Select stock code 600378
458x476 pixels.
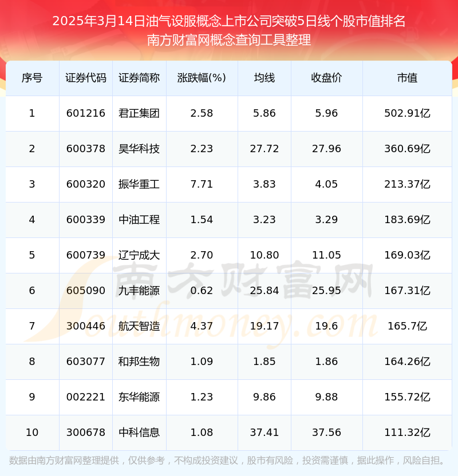pyautogui.click(x=86, y=149)
